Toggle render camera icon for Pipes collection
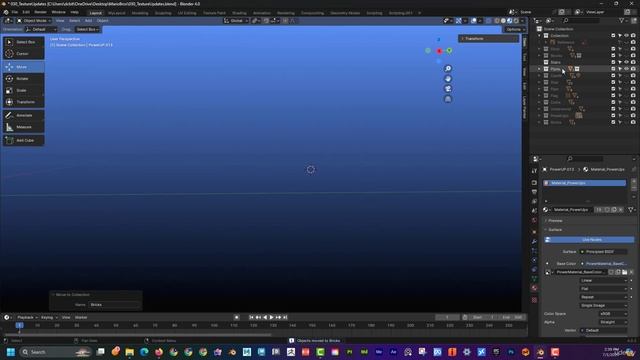The height and width of the screenshot is (360, 640). coord(633,69)
